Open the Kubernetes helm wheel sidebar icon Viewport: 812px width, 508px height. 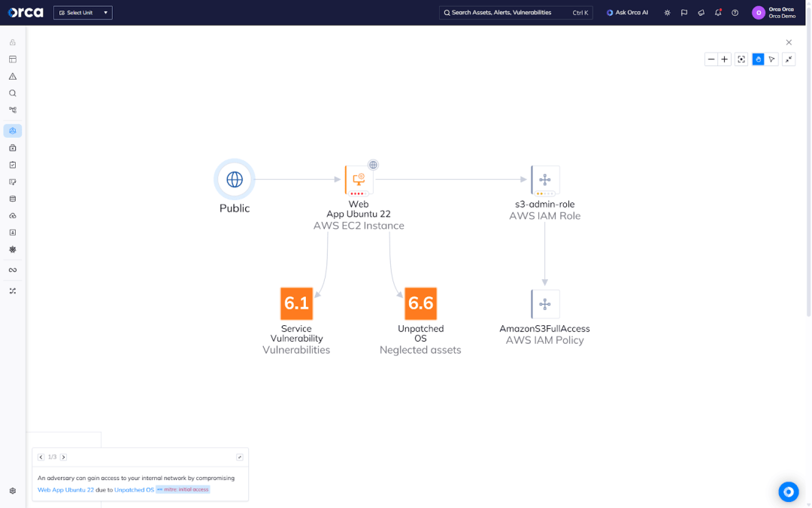[13, 249]
